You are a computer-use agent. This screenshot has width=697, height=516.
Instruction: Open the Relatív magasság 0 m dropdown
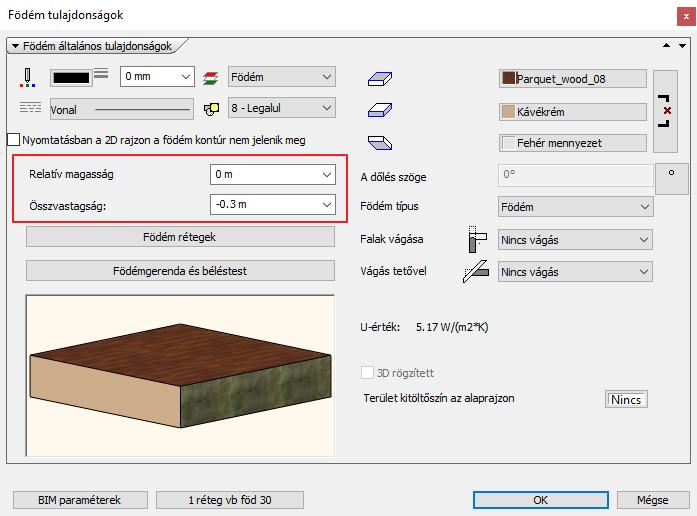coord(272,174)
